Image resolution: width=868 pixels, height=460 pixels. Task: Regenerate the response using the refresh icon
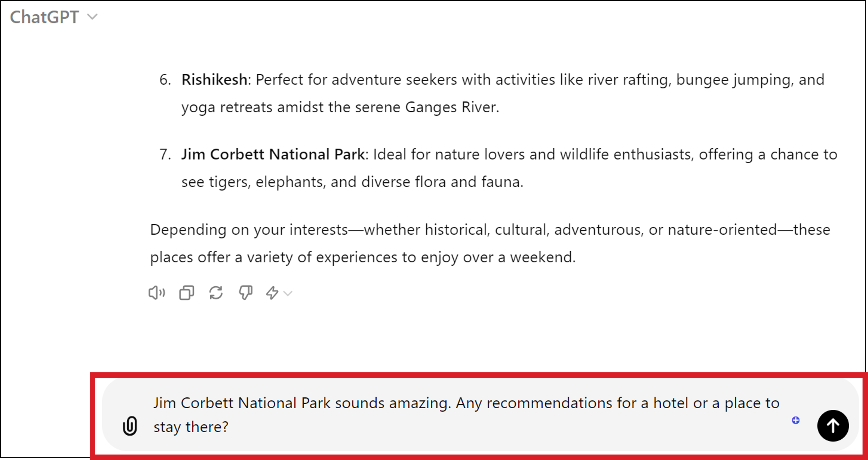216,293
